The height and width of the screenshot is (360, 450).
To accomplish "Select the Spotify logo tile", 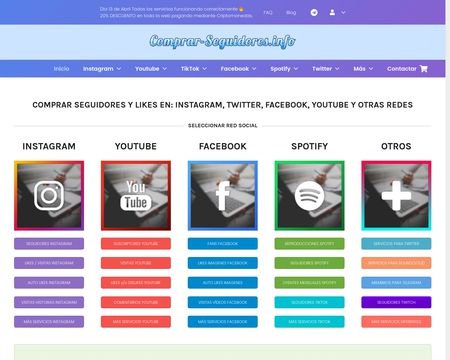I will point(309,196).
